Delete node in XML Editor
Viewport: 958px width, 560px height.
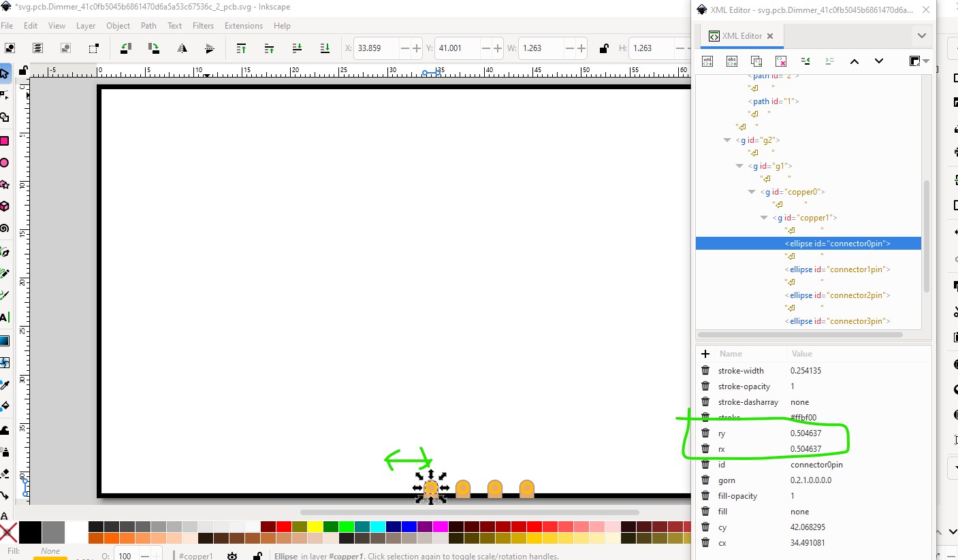click(x=781, y=61)
